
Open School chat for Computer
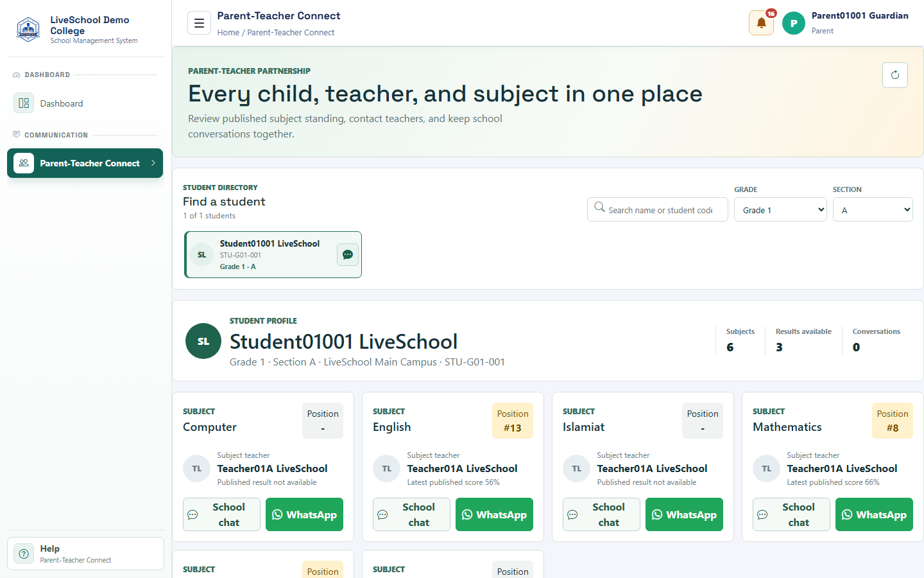(x=221, y=514)
